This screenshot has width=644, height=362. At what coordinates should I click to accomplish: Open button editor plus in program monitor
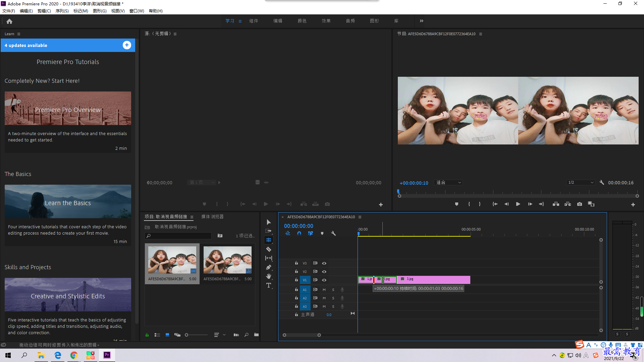coord(633,204)
